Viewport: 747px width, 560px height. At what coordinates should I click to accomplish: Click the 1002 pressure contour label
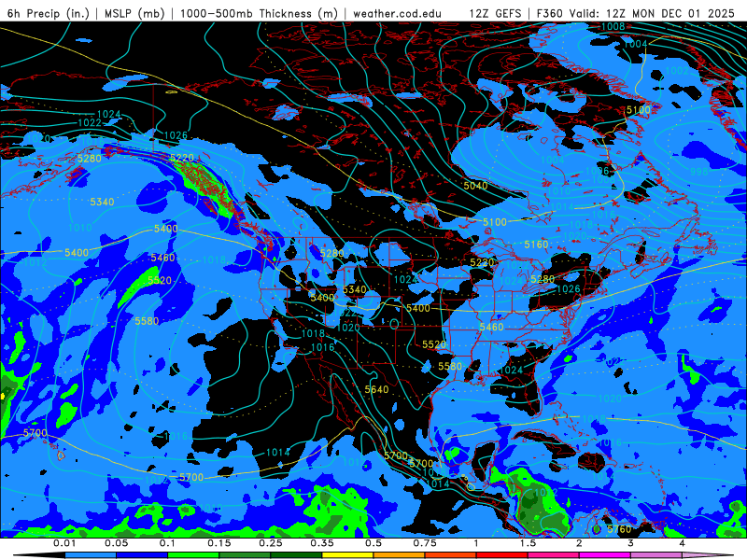(677, 71)
